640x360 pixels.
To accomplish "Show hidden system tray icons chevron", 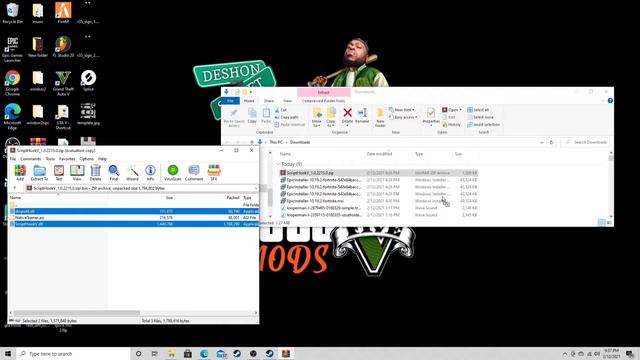I will coord(565,354).
